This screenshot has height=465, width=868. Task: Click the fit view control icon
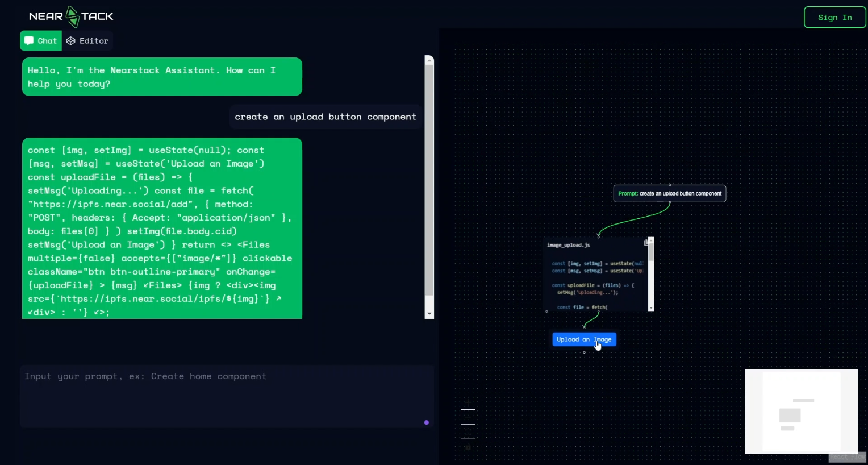click(468, 432)
